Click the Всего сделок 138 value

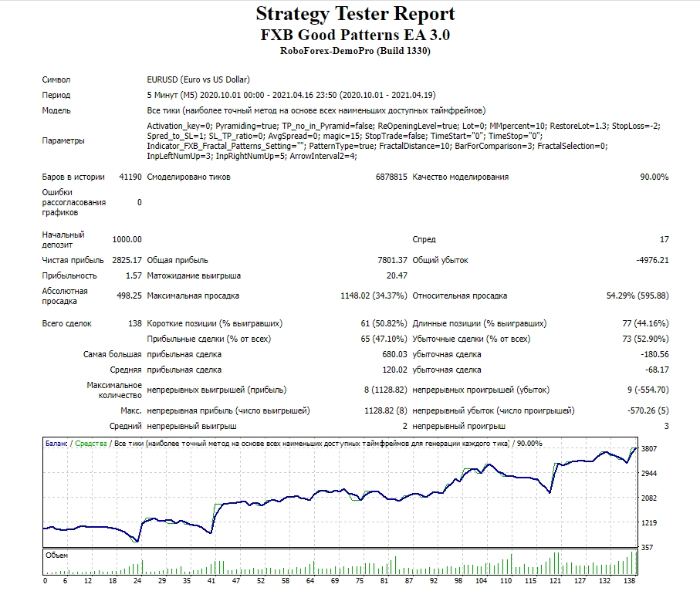click(135, 323)
